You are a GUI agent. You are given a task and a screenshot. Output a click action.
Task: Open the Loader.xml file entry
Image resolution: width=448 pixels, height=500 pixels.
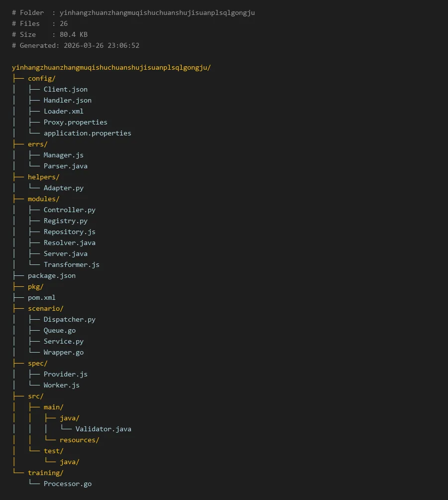pyautogui.click(x=63, y=112)
